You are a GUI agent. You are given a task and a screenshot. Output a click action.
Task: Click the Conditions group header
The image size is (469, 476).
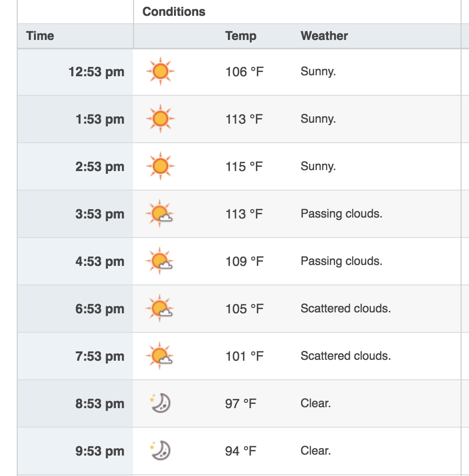pyautogui.click(x=174, y=12)
